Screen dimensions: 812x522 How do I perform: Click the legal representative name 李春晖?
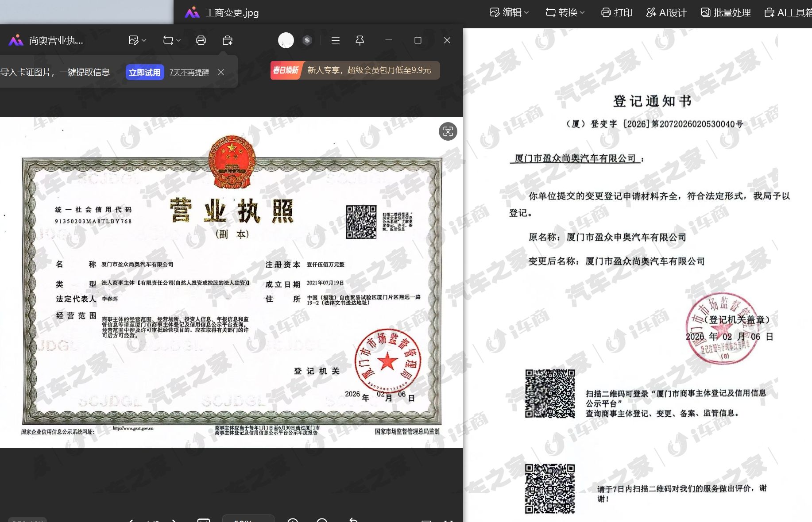(110, 299)
